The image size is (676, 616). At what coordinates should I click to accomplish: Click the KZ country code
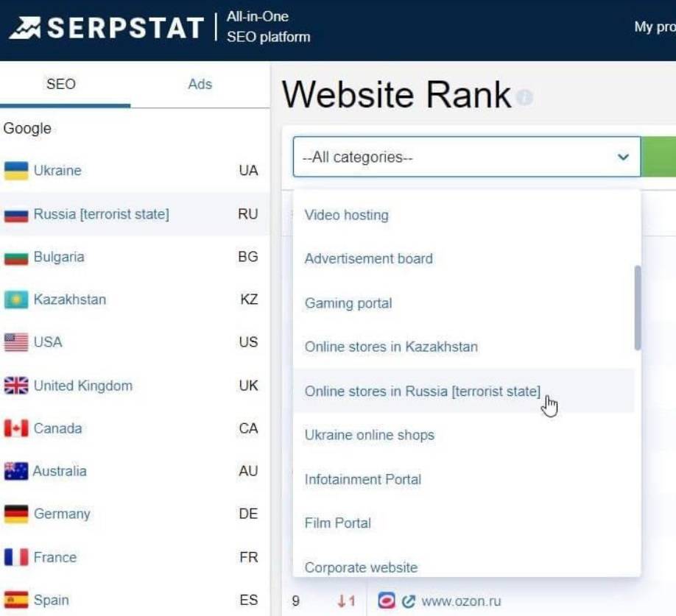pyautogui.click(x=249, y=300)
